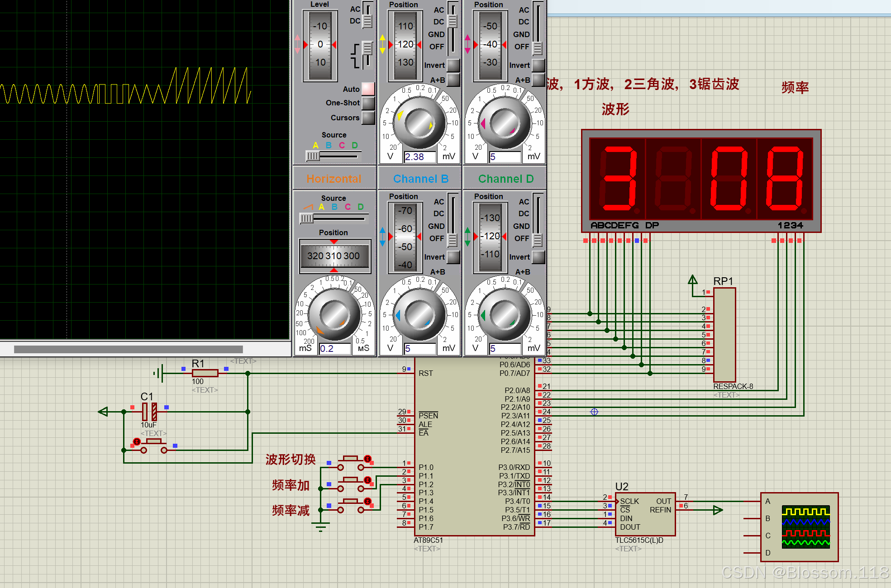This screenshot has width=891, height=588.
Task: Toggle the Cursors button
Action: [368, 118]
